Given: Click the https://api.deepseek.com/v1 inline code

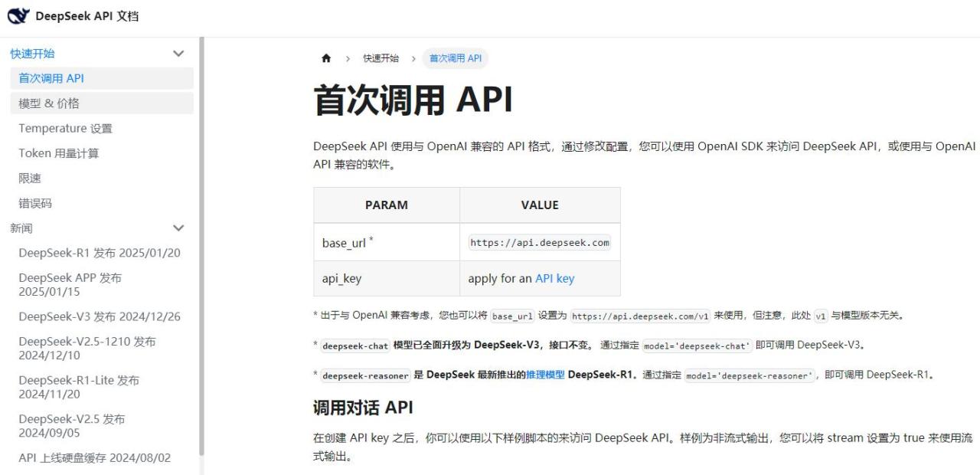Looking at the screenshot, I should [641, 316].
